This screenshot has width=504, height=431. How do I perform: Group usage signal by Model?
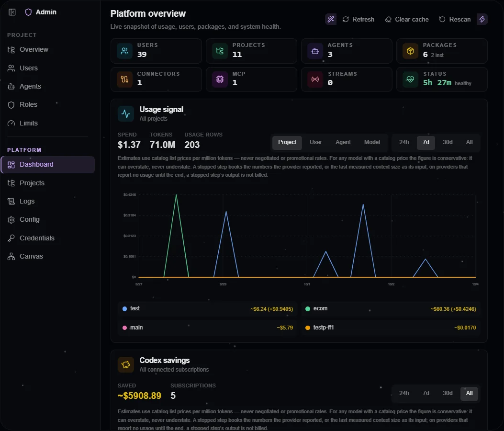click(x=372, y=143)
